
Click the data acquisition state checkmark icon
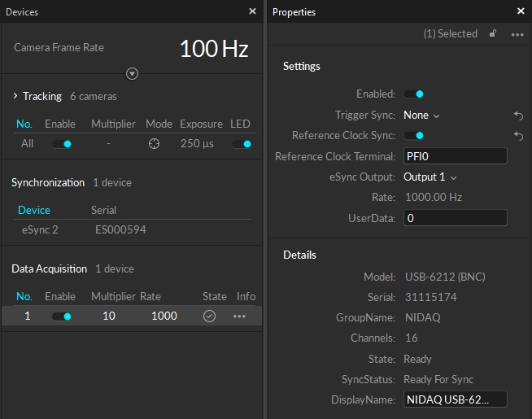tap(209, 316)
